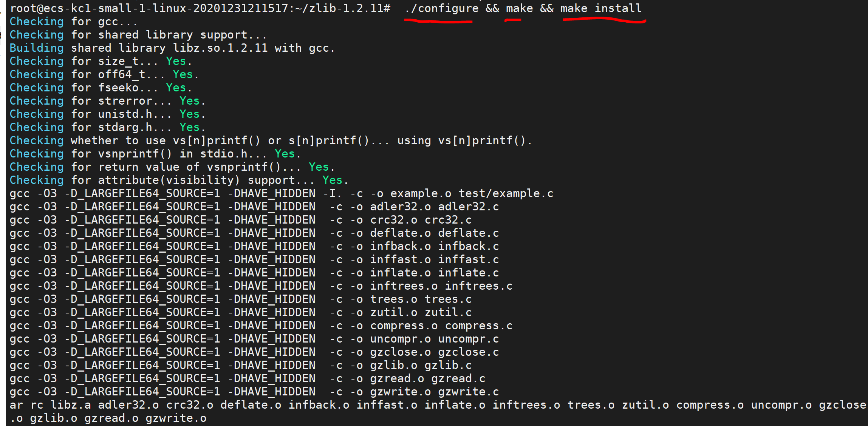Click 'inftrees.c' in compile line
868x426 pixels.
point(478,286)
